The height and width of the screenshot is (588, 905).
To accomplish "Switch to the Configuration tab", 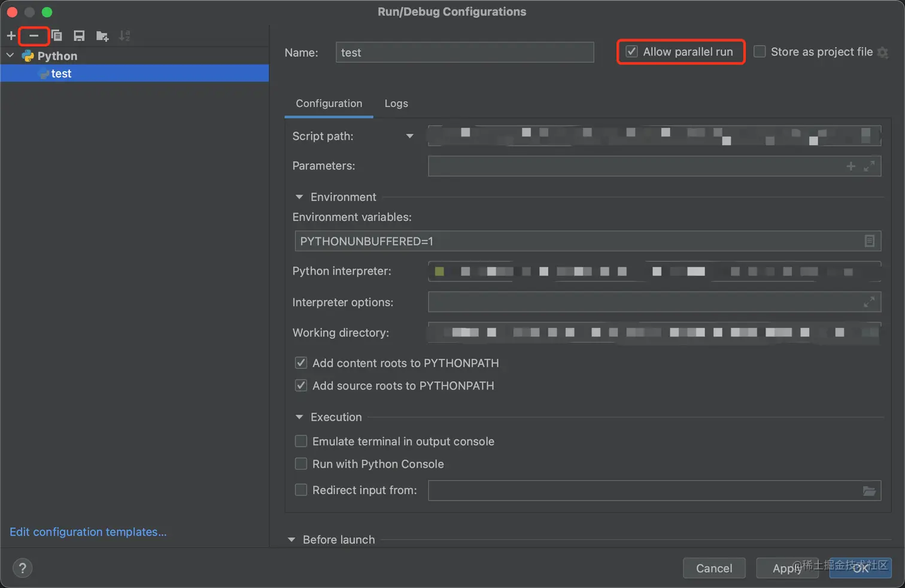I will click(329, 103).
